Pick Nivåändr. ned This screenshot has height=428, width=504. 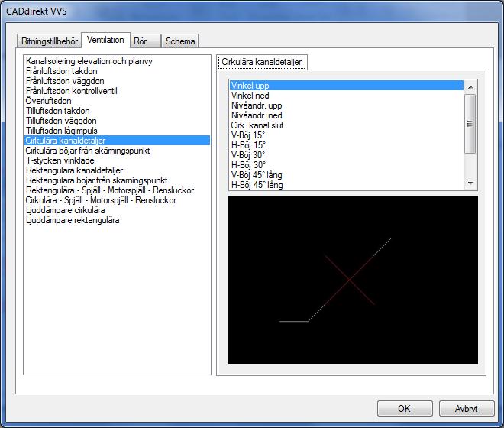(x=347, y=115)
